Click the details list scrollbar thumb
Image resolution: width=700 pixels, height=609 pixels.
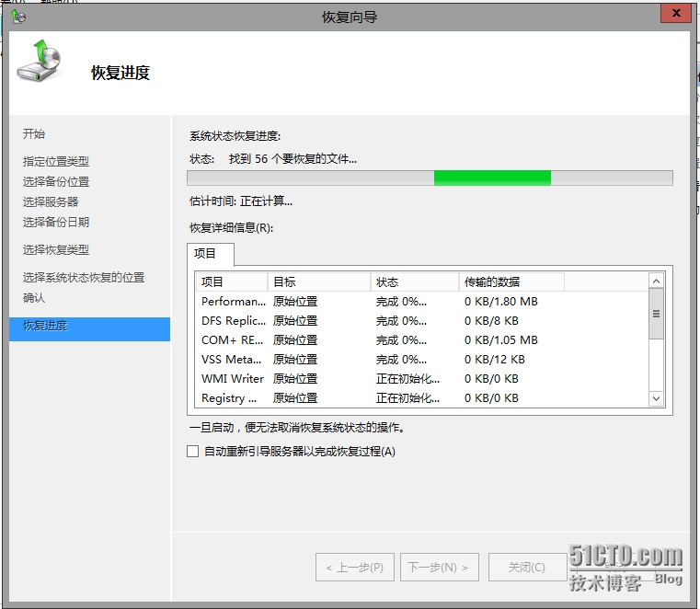pos(656,314)
